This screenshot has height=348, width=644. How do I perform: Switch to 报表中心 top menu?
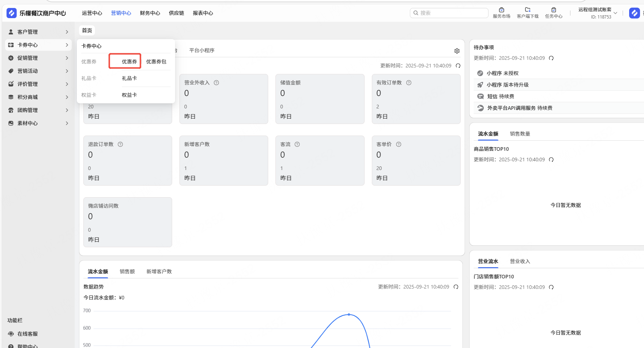[203, 13]
